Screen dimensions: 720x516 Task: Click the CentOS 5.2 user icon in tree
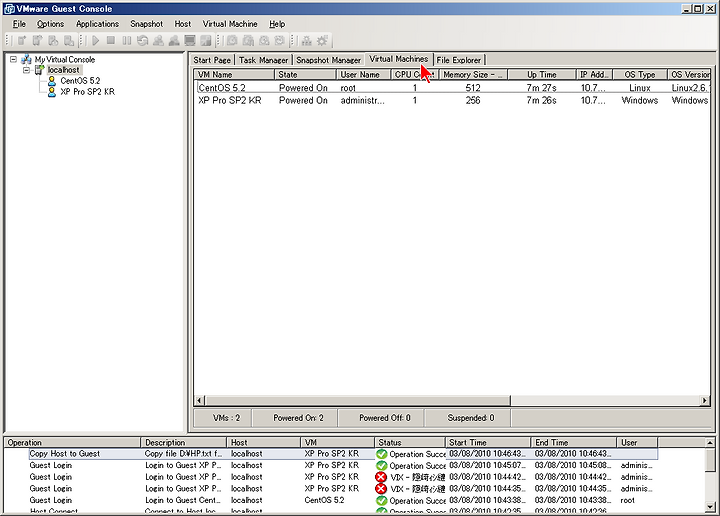pos(52,81)
